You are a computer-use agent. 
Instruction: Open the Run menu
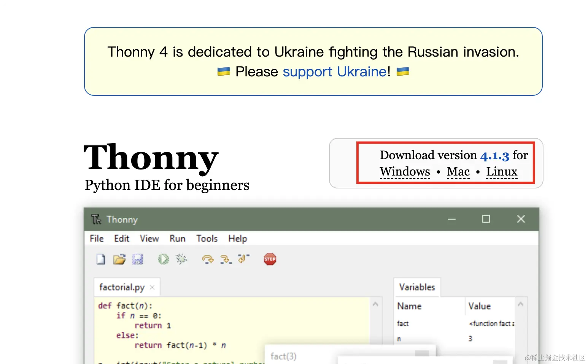tap(178, 238)
